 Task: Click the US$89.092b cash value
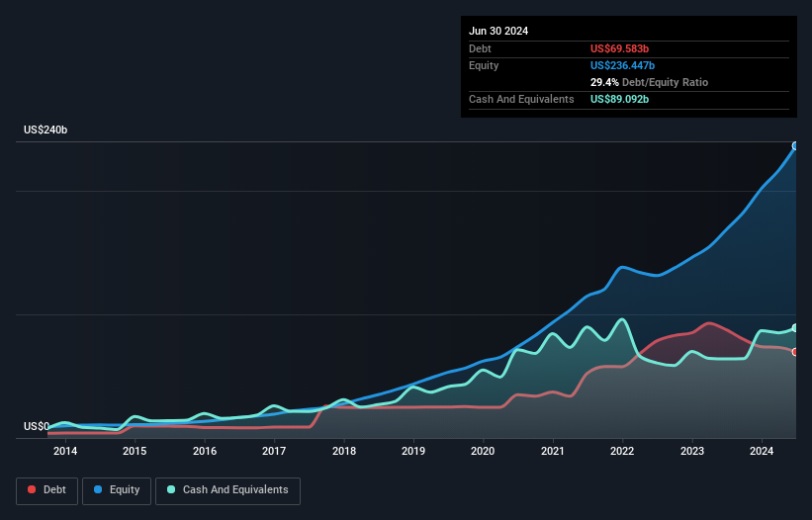[619, 99]
